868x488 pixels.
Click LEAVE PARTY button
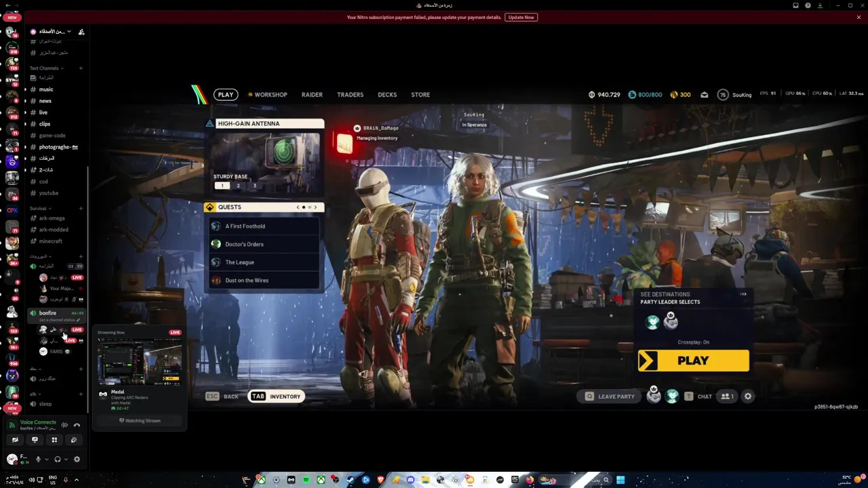(x=610, y=396)
